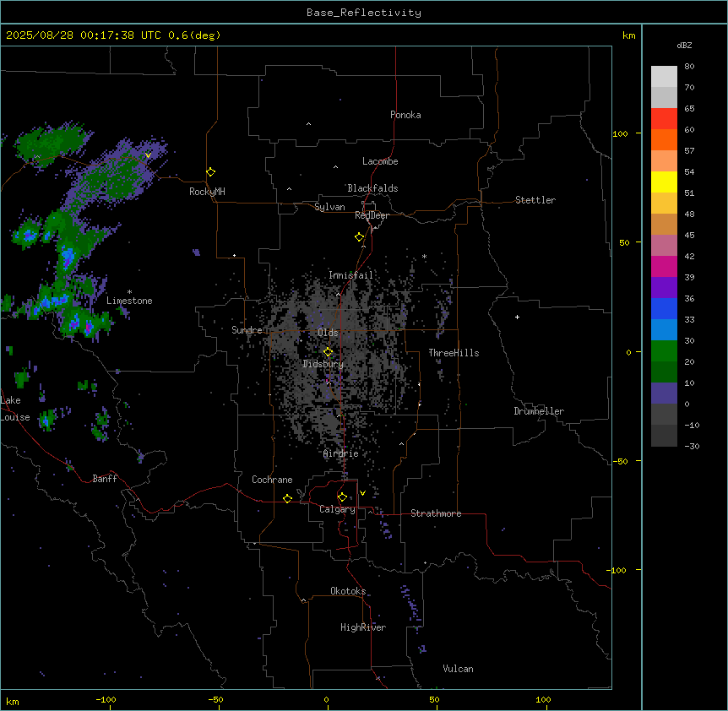Select the yellow 51-54 dBZ legend swatch
The height and width of the screenshot is (711, 728).
click(x=664, y=182)
